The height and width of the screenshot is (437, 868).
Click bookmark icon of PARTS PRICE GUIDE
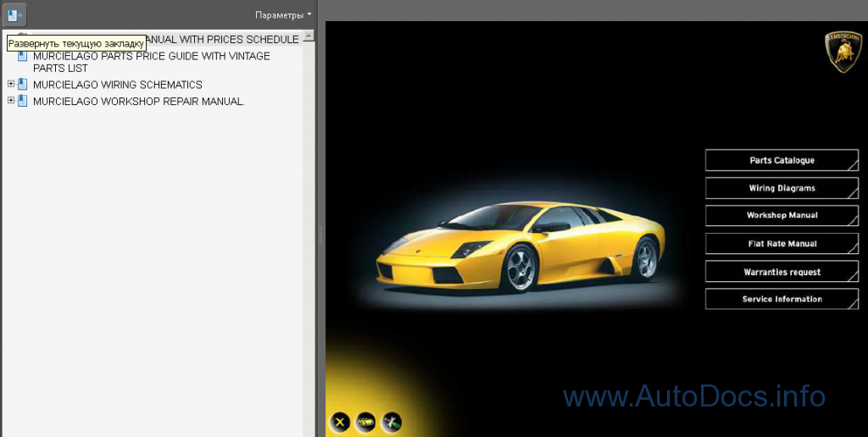22,56
